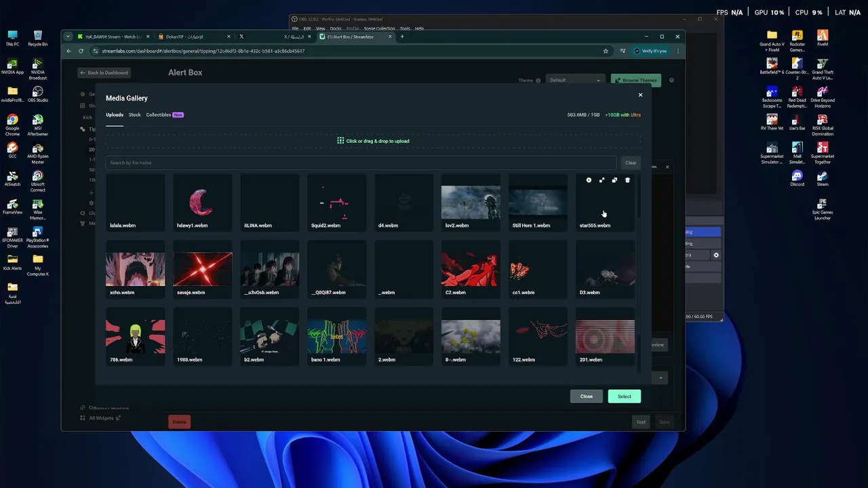
Task: Select the cc1.webm thumbnail
Action: tap(538, 269)
